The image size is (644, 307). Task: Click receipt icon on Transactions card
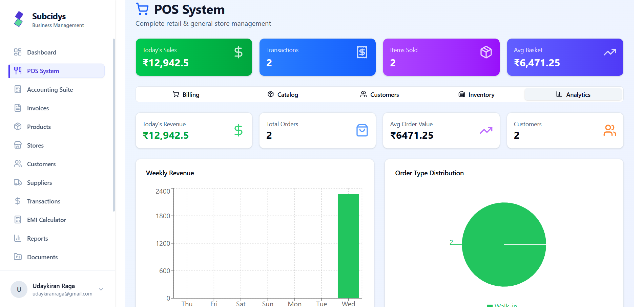coord(362,52)
